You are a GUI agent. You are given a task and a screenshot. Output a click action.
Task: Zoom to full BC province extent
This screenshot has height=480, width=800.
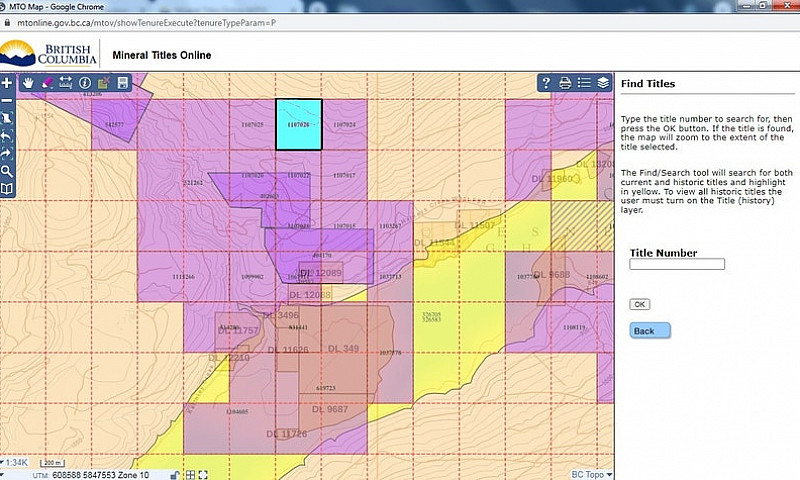tap(7, 118)
